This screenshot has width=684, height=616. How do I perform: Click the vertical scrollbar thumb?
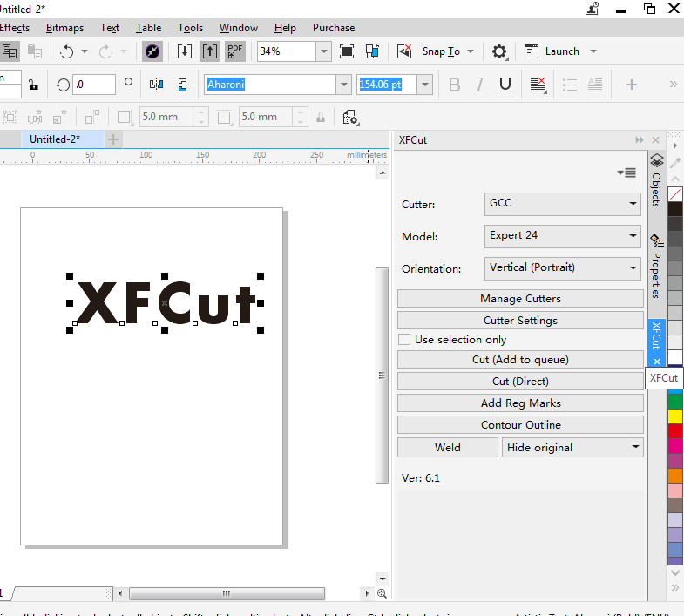(382, 376)
